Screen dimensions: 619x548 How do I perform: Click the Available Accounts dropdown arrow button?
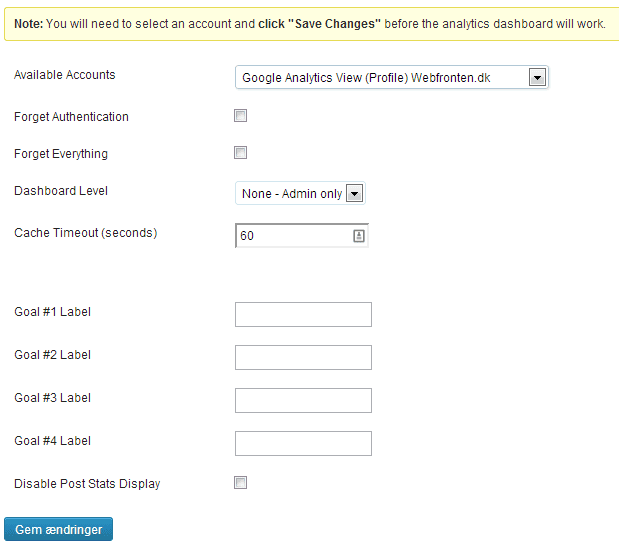(537, 77)
